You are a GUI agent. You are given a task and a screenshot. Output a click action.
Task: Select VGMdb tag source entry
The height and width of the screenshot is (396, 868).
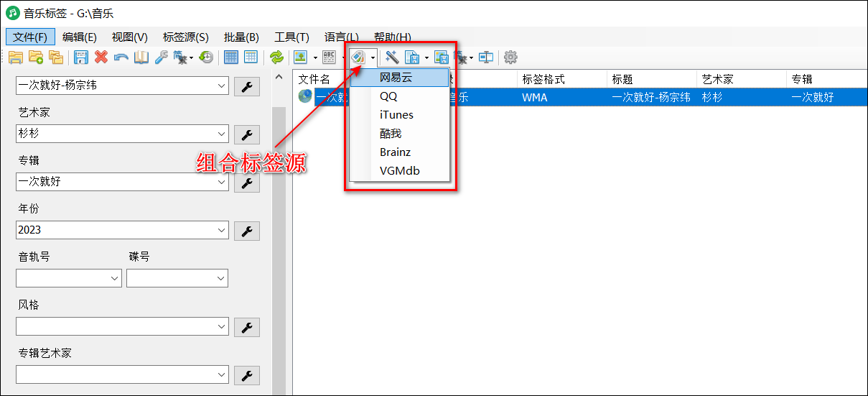[399, 171]
